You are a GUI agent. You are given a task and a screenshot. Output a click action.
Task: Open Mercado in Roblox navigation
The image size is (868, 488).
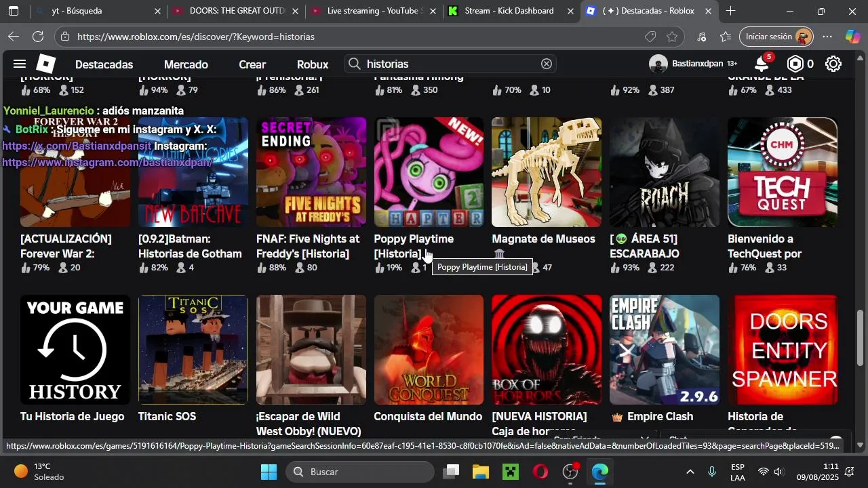186,64
